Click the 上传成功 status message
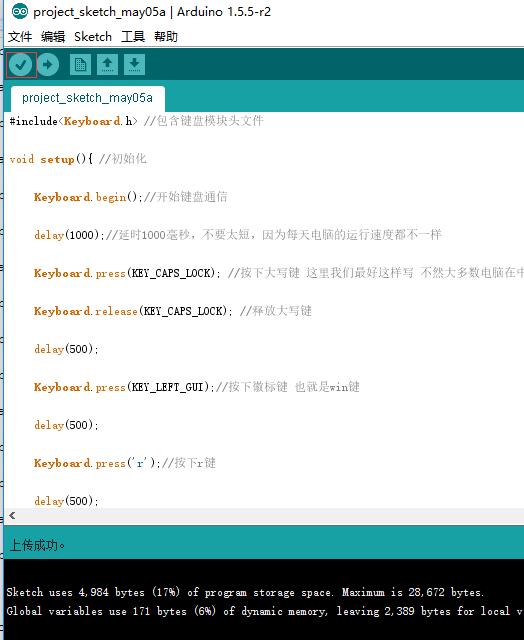 pos(37,545)
